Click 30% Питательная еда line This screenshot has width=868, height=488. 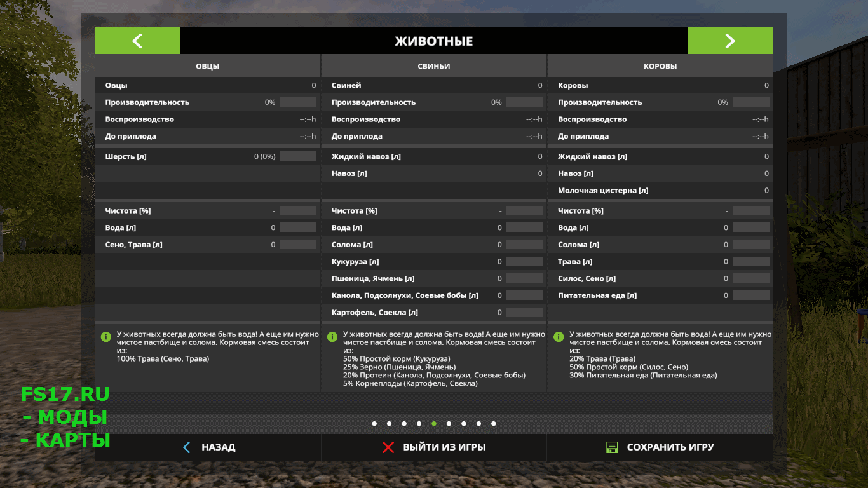643,376
